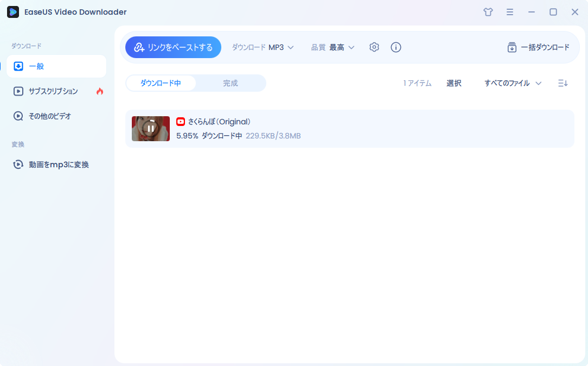Open その他のビデオ in the sidebar
This screenshot has width=588, height=366.
point(49,116)
